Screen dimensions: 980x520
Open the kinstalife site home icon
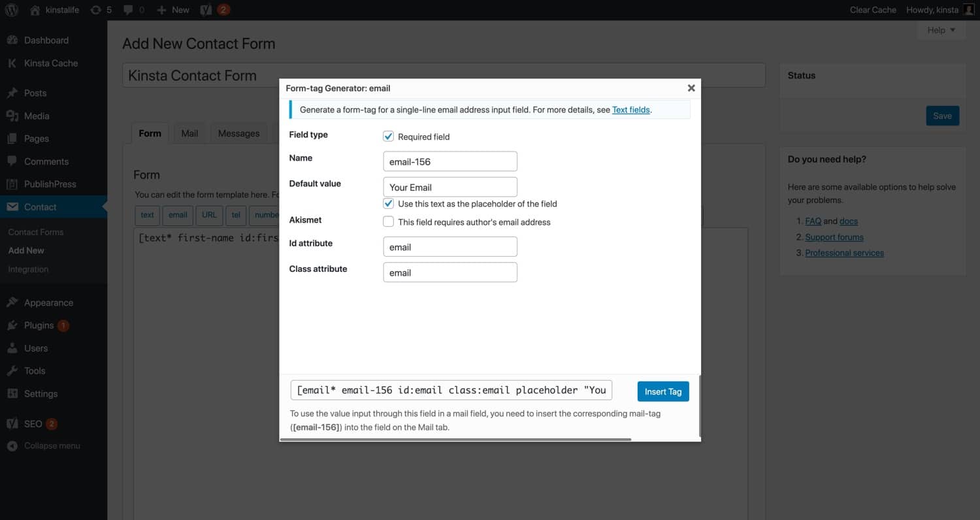click(x=36, y=10)
